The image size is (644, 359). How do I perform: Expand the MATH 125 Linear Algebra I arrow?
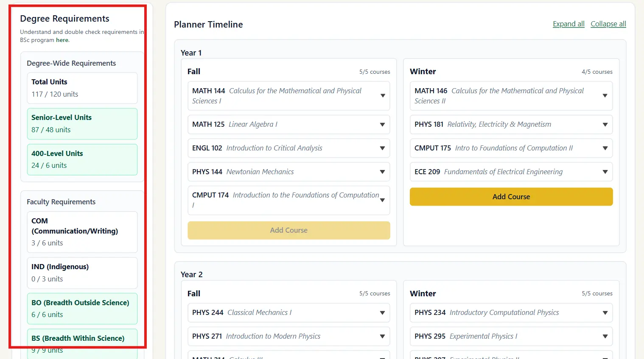383,125
